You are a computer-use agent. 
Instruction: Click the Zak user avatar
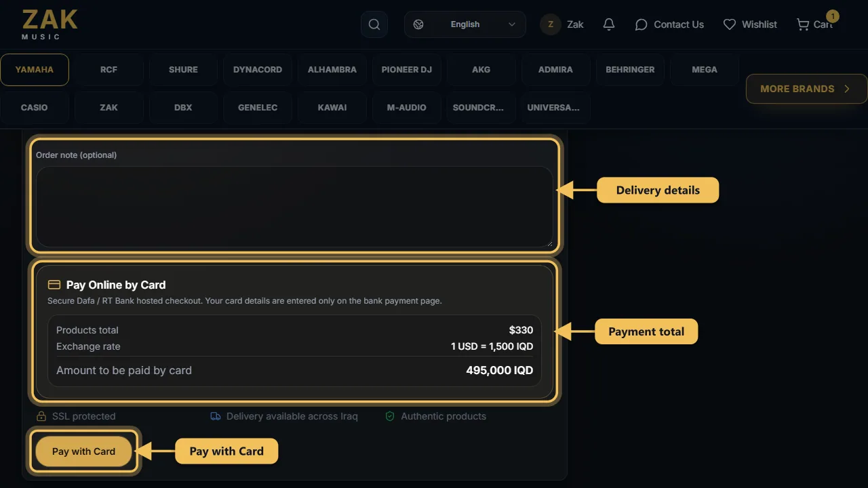tap(551, 24)
